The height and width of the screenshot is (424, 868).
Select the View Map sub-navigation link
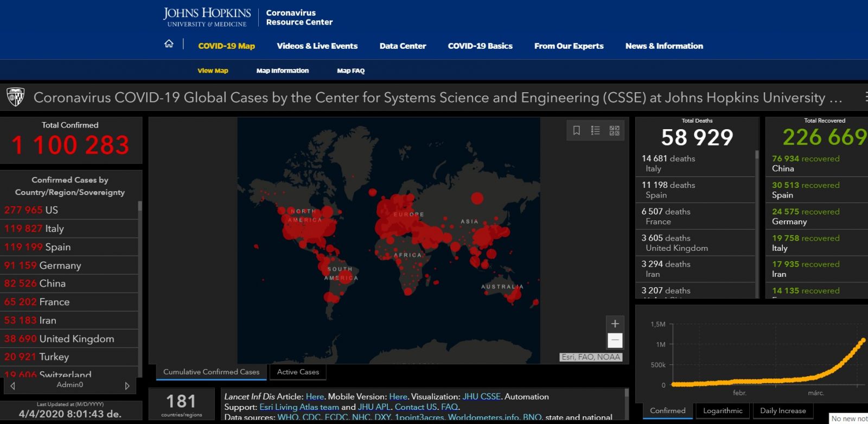click(213, 71)
